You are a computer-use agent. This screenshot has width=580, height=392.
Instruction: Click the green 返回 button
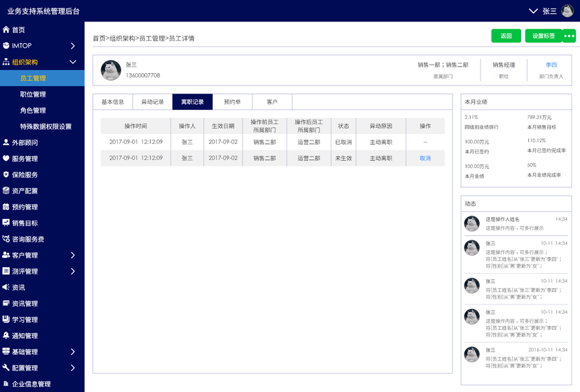(506, 36)
